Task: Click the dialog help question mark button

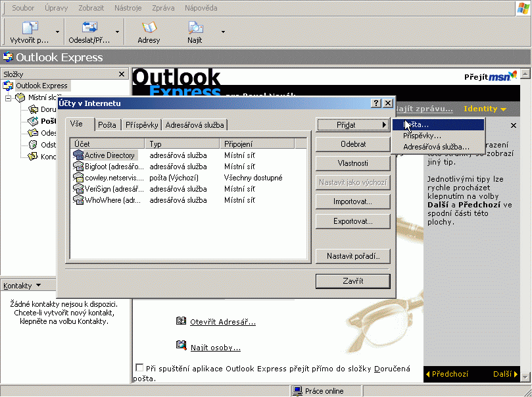Action: [x=376, y=103]
